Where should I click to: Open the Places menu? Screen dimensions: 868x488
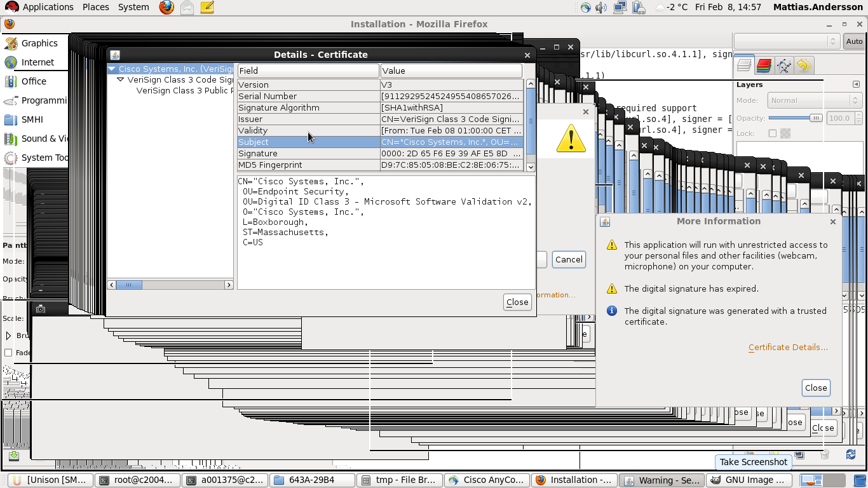(95, 7)
